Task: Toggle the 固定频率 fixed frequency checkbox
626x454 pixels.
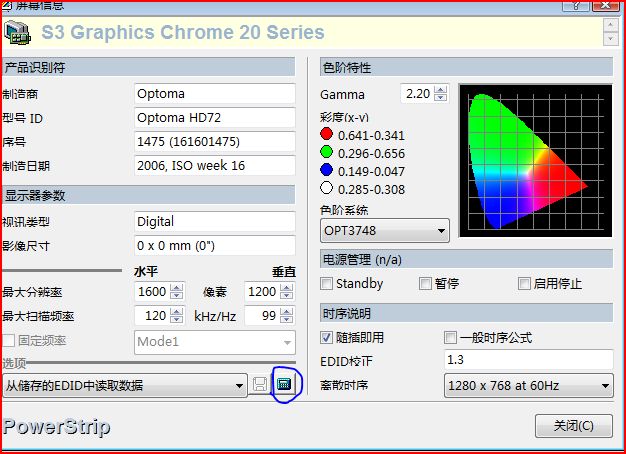Action: 8,341
